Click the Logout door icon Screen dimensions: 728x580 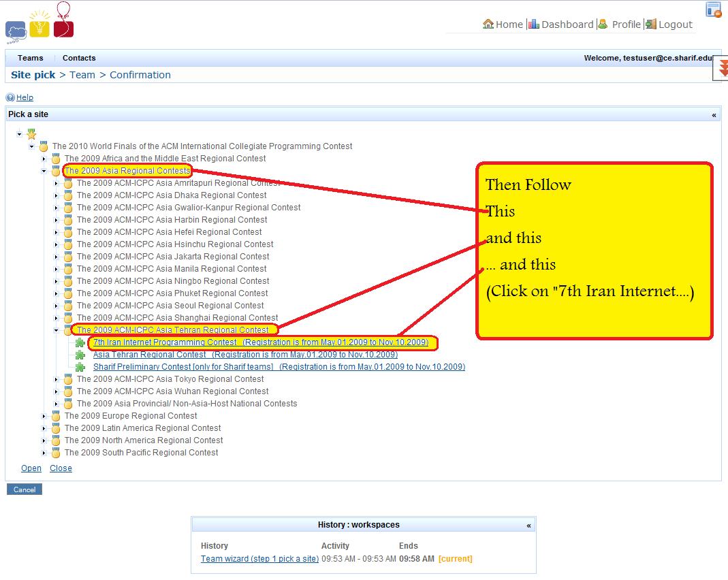651,24
